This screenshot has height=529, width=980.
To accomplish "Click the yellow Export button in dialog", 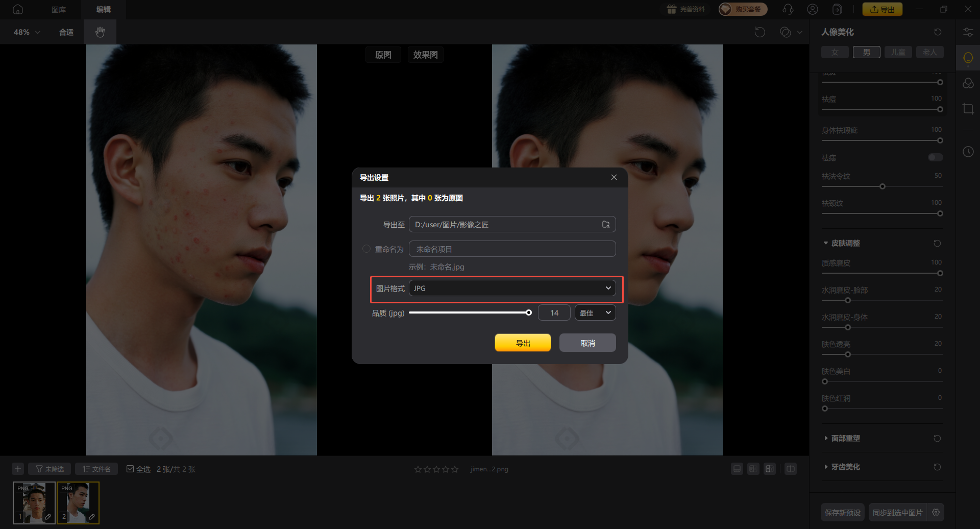I will 523,343.
